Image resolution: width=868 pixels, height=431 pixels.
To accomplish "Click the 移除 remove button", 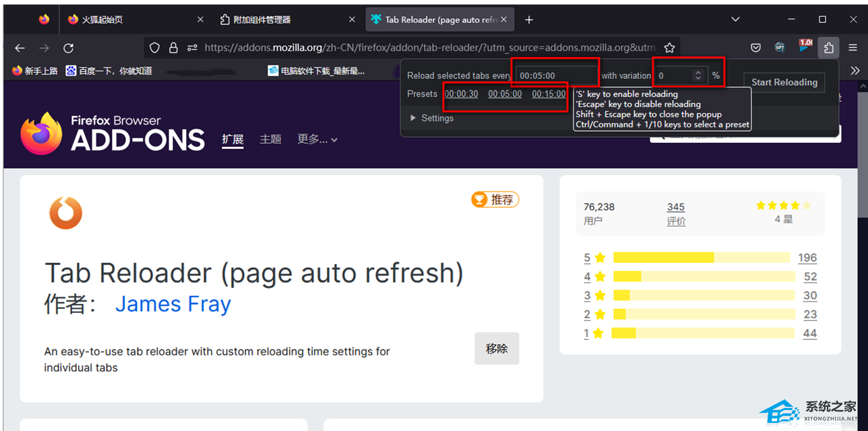I will pyautogui.click(x=497, y=349).
